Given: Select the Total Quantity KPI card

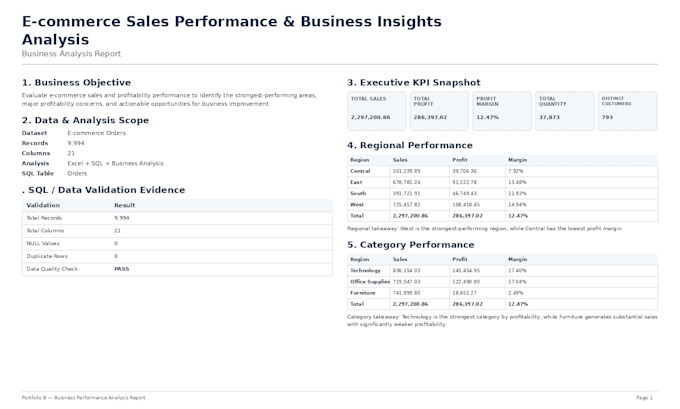Looking at the screenshot, I should click(565, 111).
